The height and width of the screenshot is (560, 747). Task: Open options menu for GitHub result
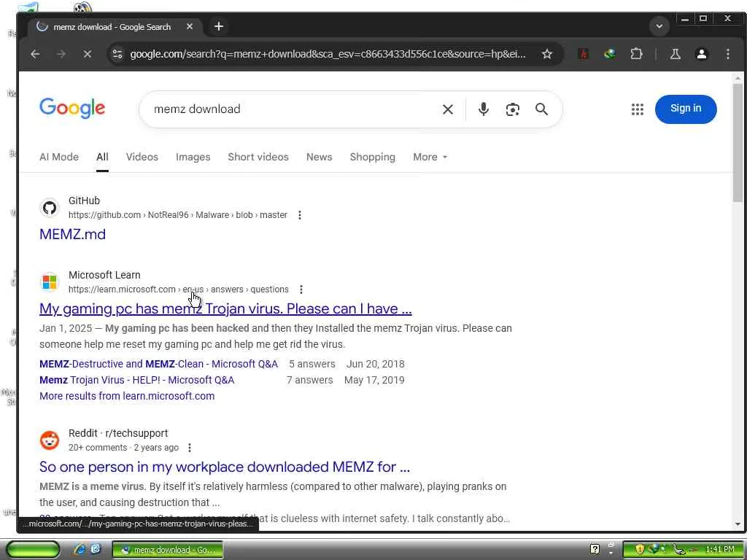coord(300,215)
